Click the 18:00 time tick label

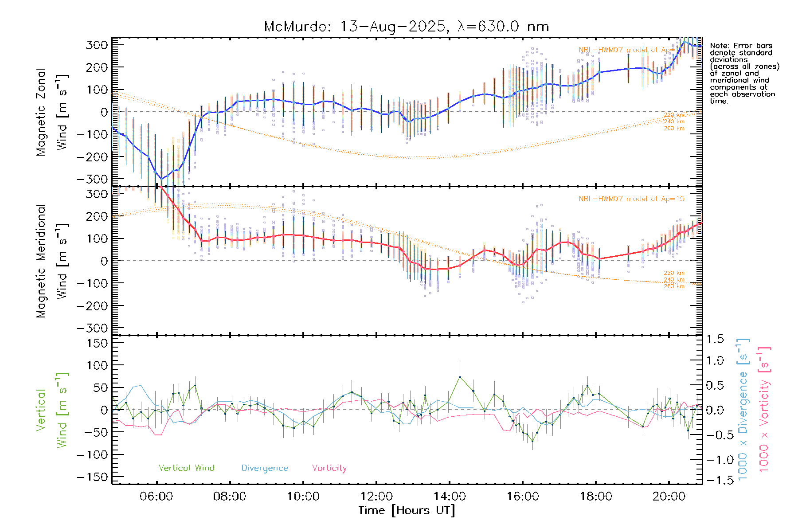click(x=596, y=497)
